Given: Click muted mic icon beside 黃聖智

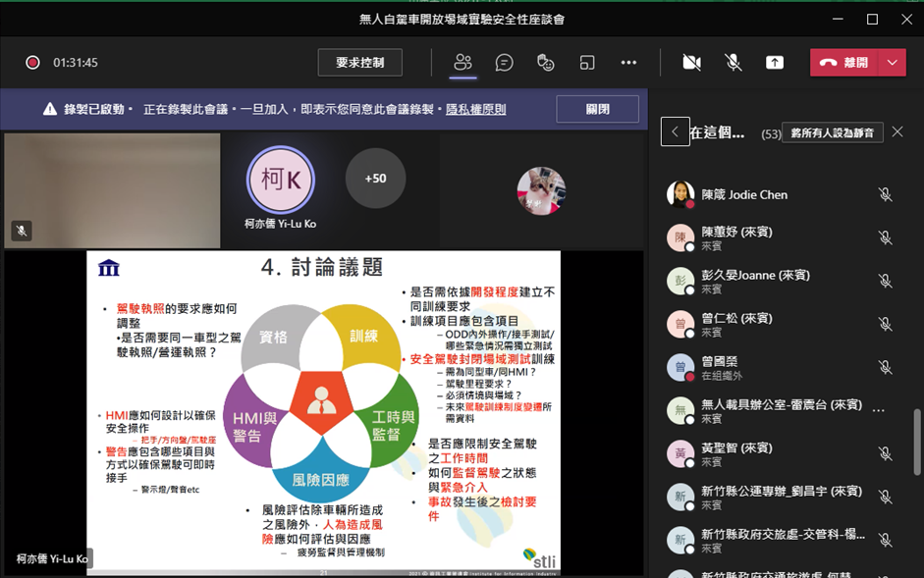Looking at the screenshot, I should (885, 454).
